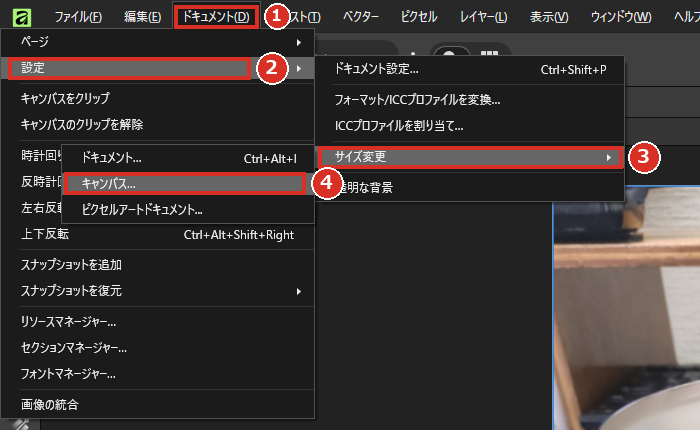Click the Affinity app logo icon
Viewport: 700px width, 430px height.
[x=21, y=17]
